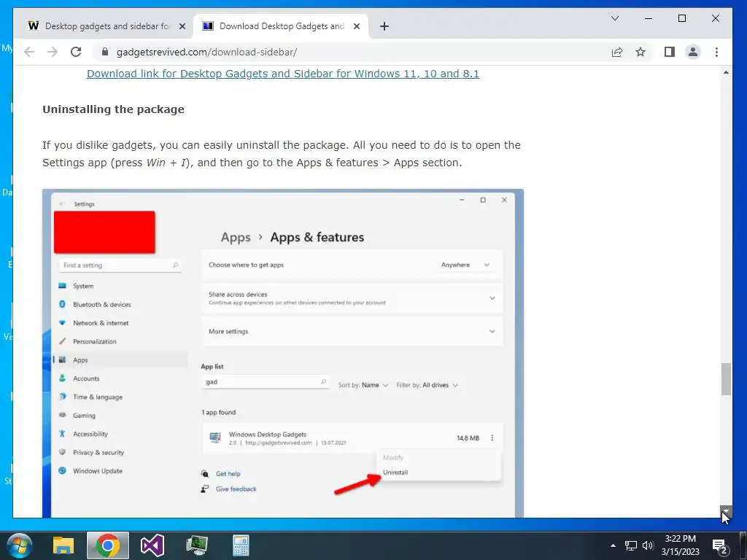The image size is (747, 560).
Task: Select the Download Desktop Gadgets tab
Action: click(x=280, y=26)
